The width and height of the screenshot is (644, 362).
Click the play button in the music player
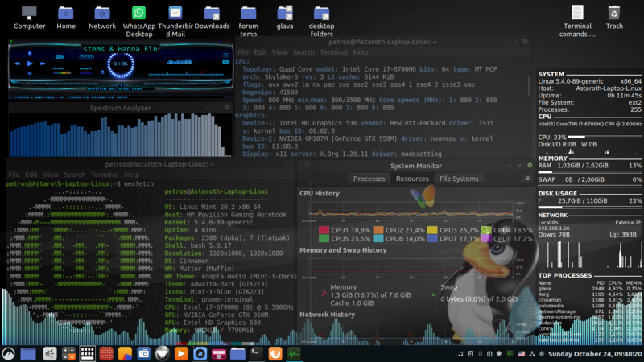[30, 64]
